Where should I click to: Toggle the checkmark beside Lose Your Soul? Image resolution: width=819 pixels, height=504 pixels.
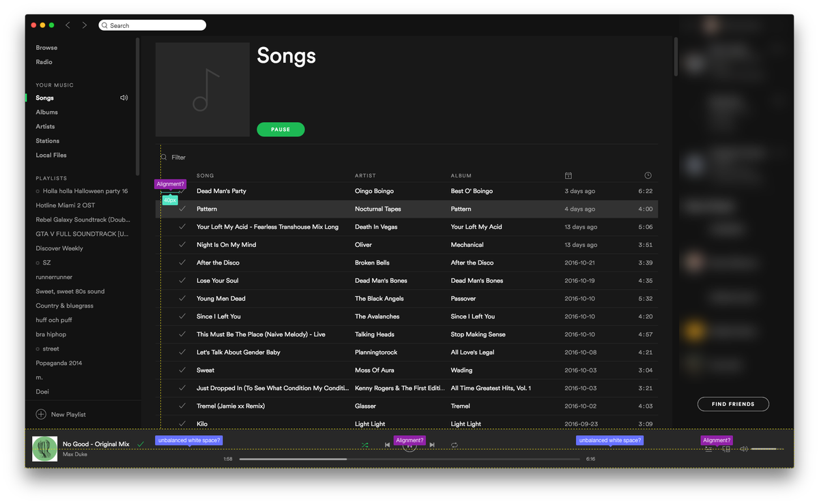182,280
